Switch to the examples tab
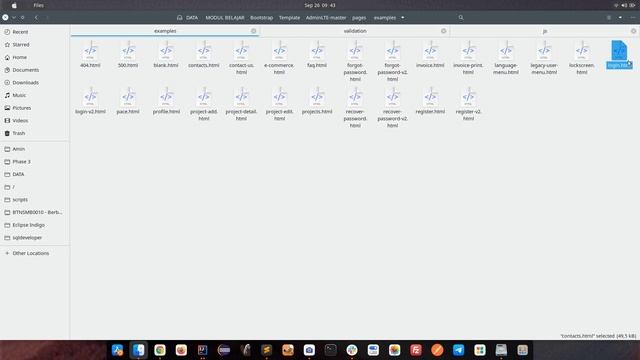The image size is (640, 360). (165, 31)
